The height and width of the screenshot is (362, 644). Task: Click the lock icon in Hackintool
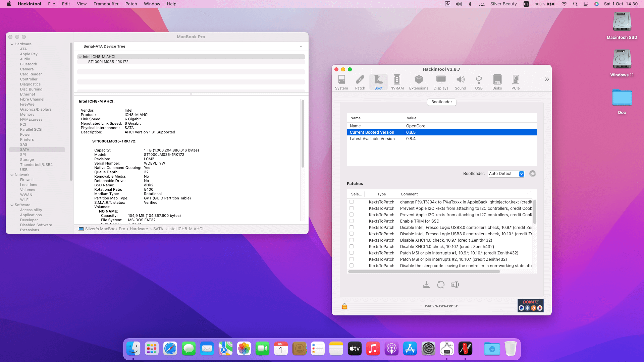pyautogui.click(x=344, y=306)
